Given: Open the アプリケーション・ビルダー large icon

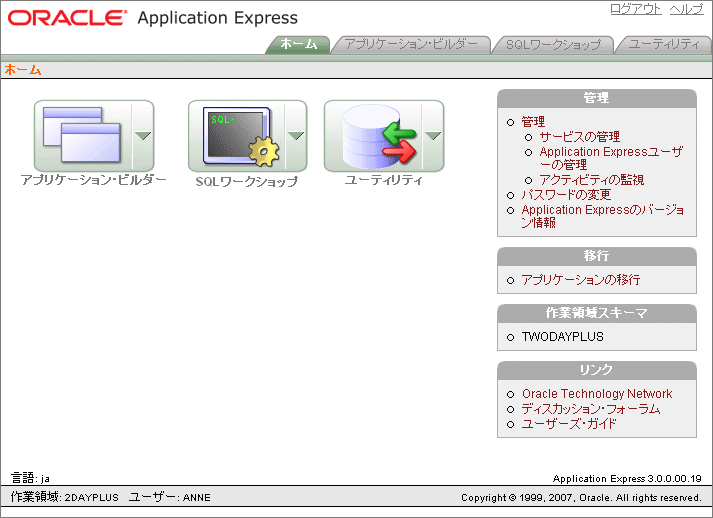Looking at the screenshot, I should [x=83, y=136].
